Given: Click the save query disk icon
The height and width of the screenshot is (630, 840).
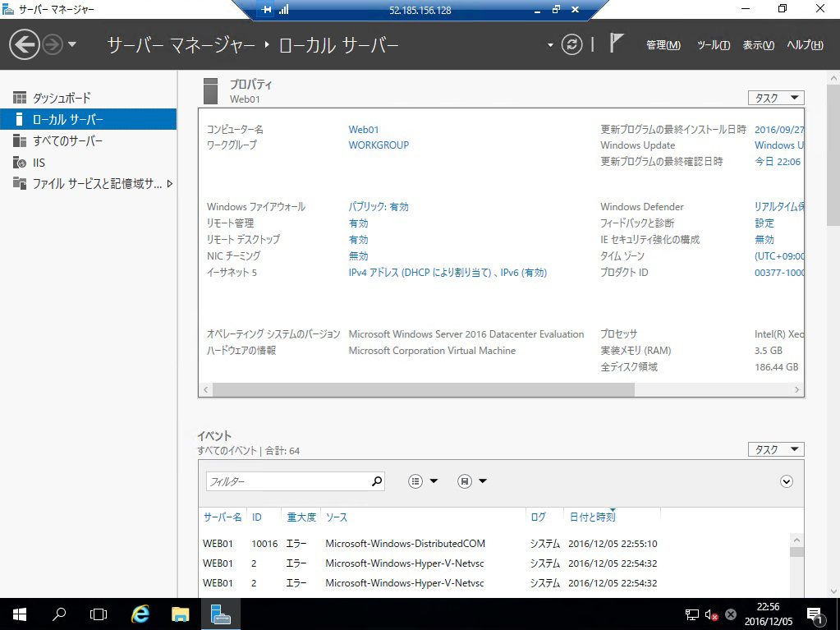Looking at the screenshot, I should click(465, 481).
